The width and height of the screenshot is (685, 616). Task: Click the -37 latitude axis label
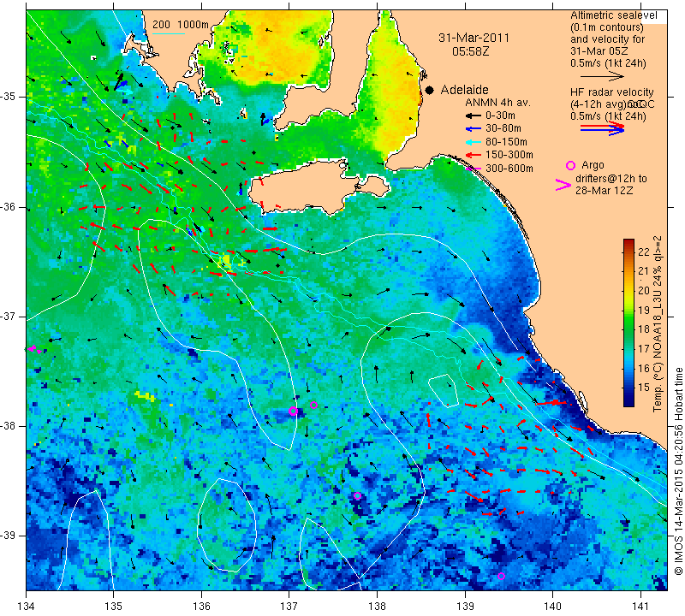point(8,316)
